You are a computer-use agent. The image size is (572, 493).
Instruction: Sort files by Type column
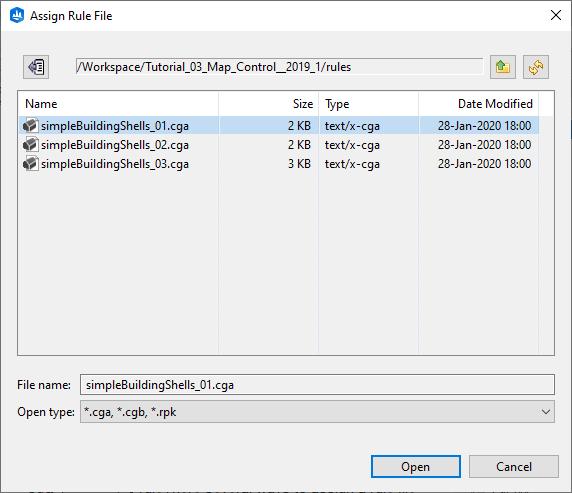[368, 104]
